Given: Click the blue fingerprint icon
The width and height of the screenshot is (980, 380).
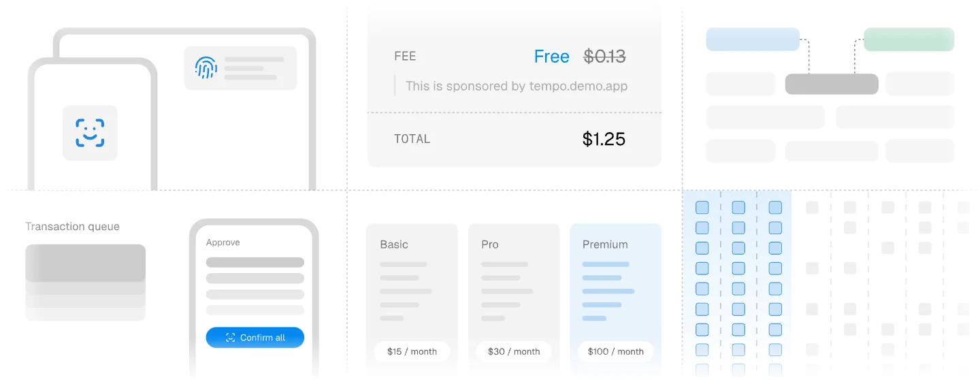Looking at the screenshot, I should (x=206, y=67).
